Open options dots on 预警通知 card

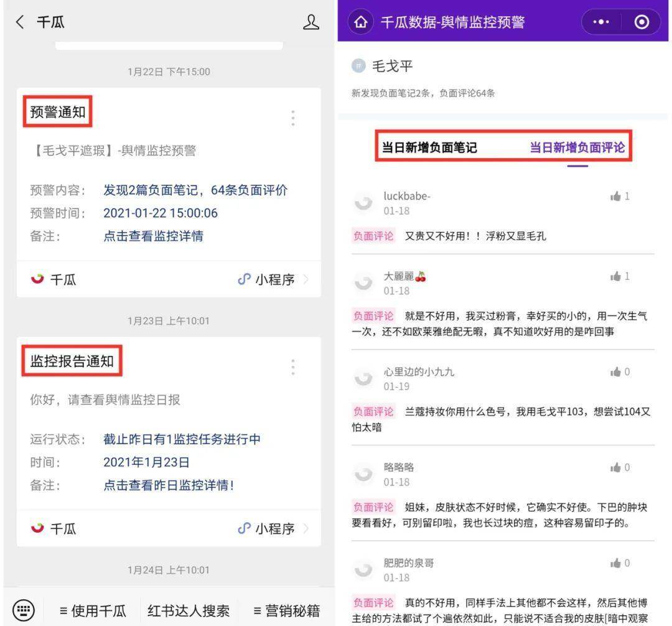click(292, 118)
